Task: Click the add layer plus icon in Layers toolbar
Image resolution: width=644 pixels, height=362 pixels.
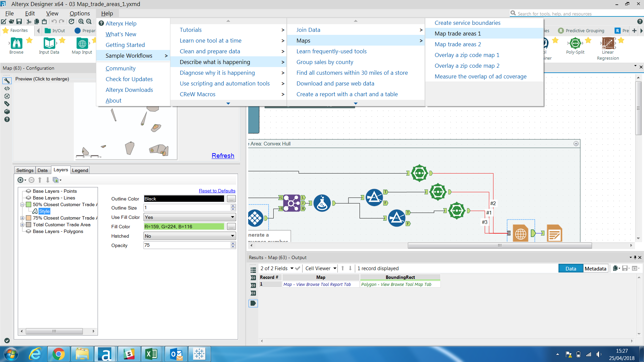Action: [20, 180]
